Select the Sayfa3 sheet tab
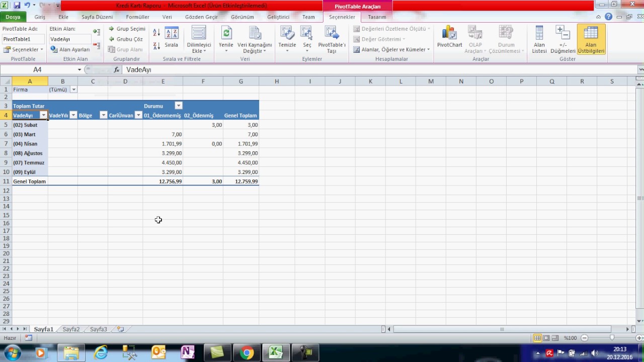The image size is (644, 362). coord(98,329)
